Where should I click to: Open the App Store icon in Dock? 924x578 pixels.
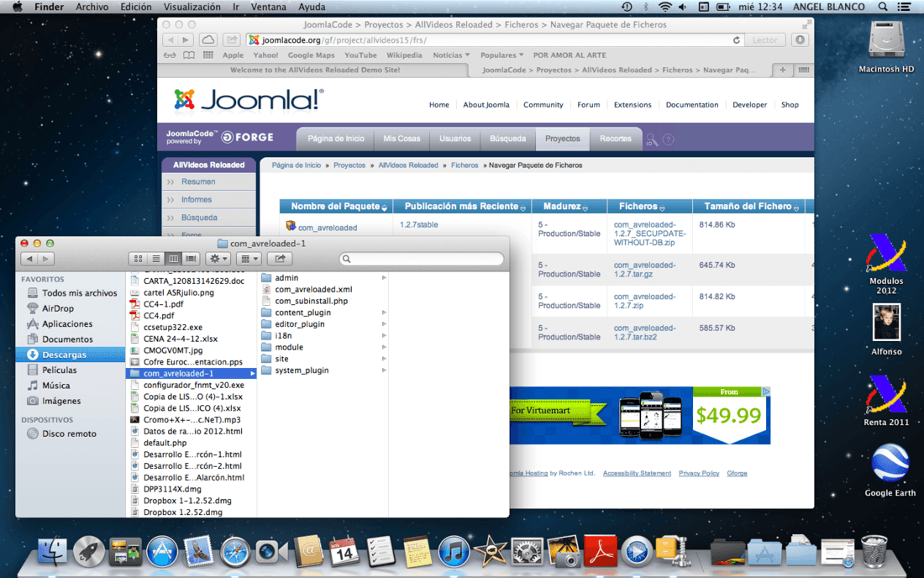(162, 551)
